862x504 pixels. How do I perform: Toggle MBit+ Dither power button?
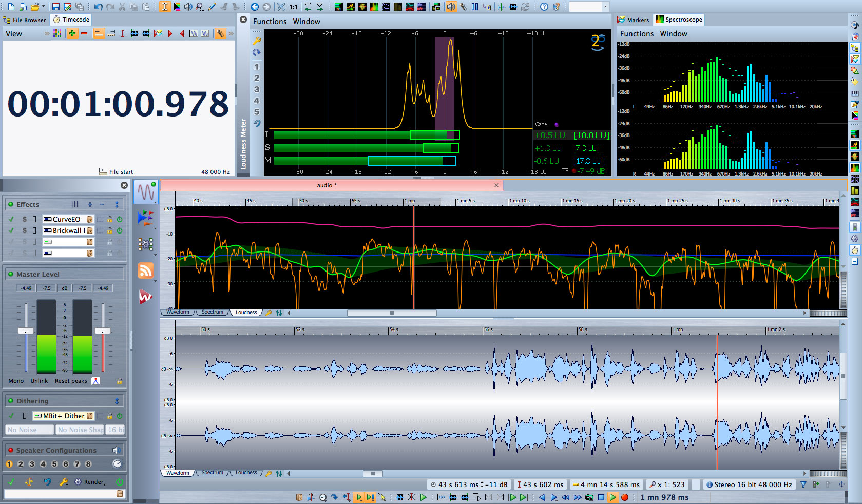tap(120, 416)
